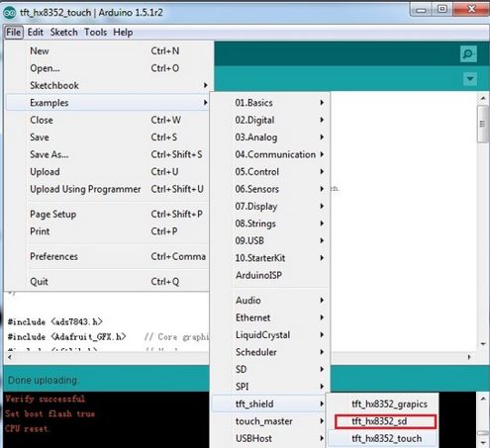Open the tft_hx8352_touch example
490x448 pixels.
tap(383, 438)
